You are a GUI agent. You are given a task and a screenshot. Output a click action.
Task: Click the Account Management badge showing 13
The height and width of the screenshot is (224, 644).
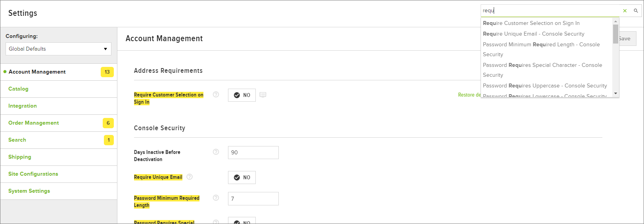107,72
